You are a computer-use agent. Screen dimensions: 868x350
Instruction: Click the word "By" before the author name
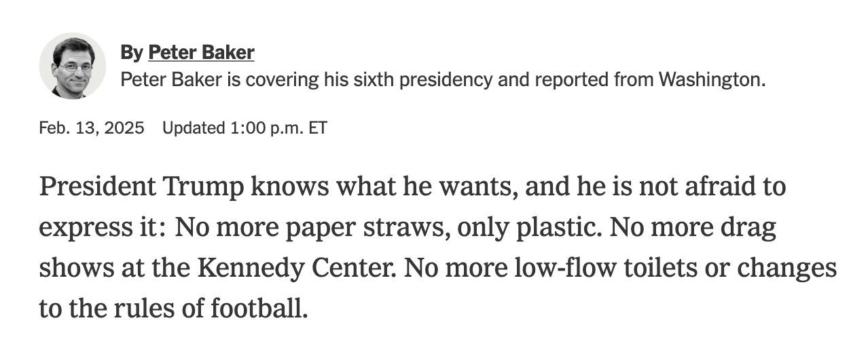132,52
